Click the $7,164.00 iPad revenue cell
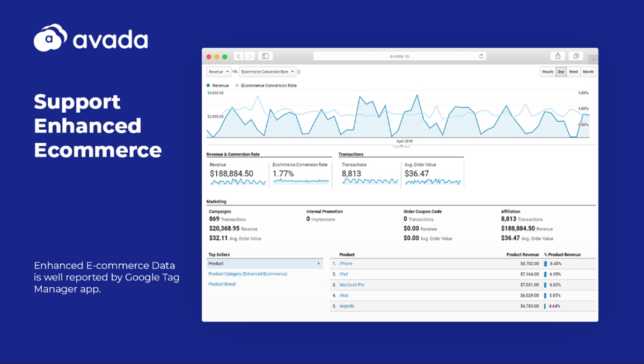 click(529, 274)
